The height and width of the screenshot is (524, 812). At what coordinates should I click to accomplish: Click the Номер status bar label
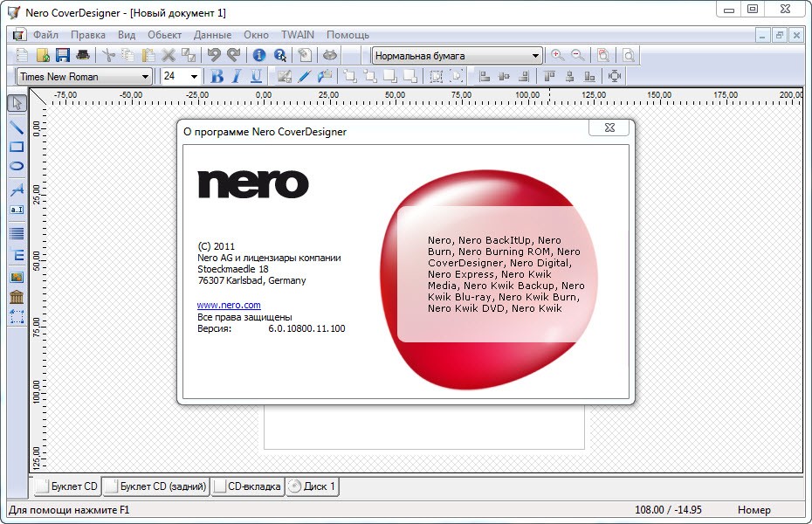[754, 509]
